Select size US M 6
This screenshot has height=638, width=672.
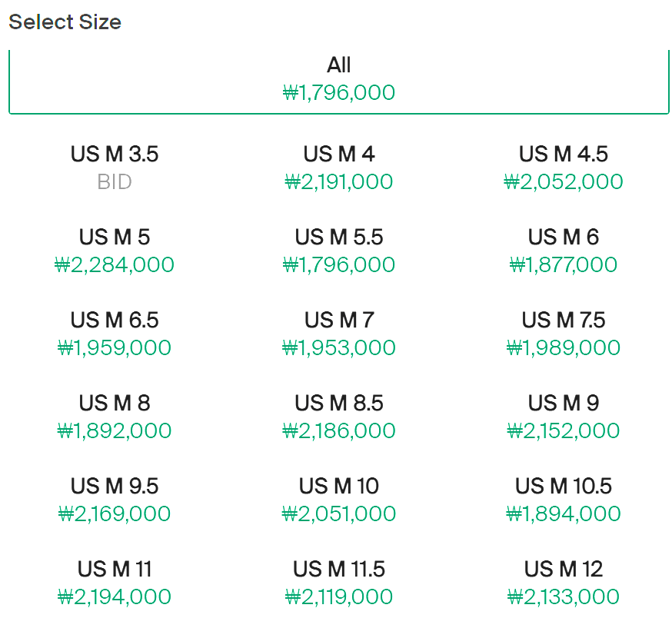pyautogui.click(x=563, y=251)
